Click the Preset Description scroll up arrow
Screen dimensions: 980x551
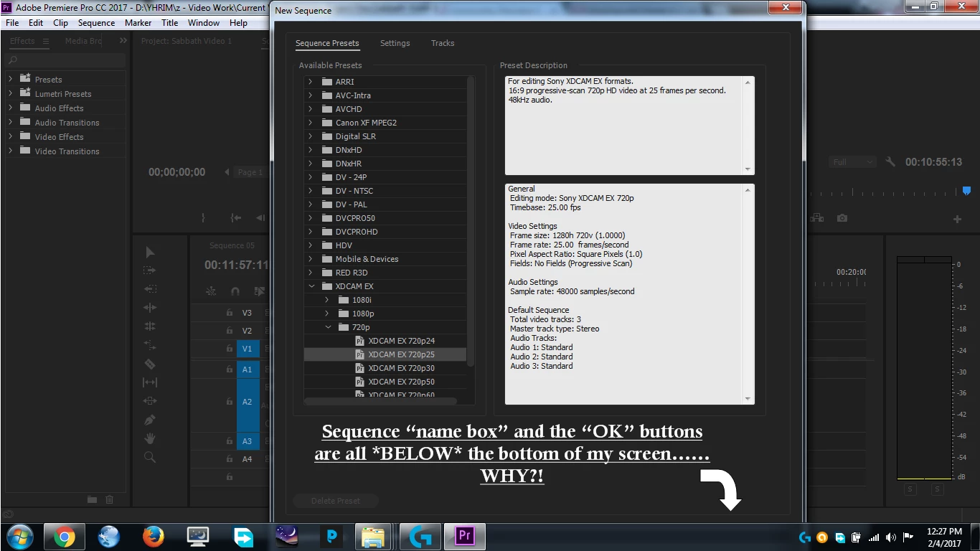pyautogui.click(x=748, y=82)
